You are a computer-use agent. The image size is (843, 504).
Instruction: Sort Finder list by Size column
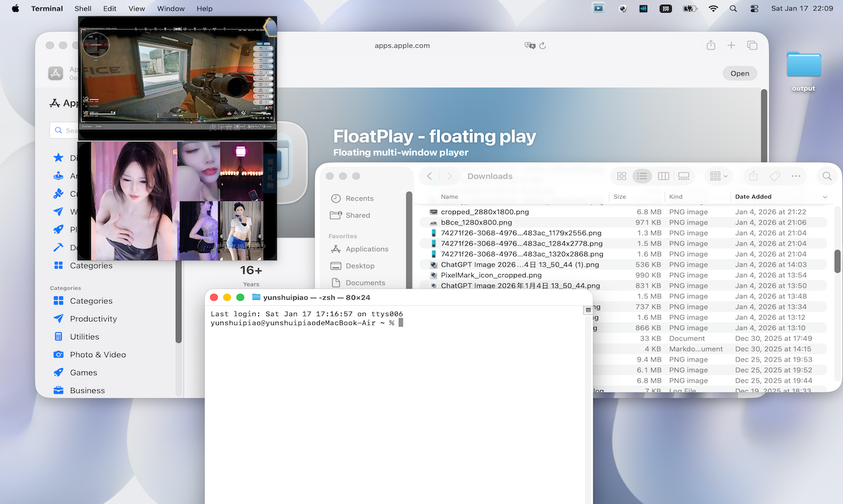(x=619, y=196)
